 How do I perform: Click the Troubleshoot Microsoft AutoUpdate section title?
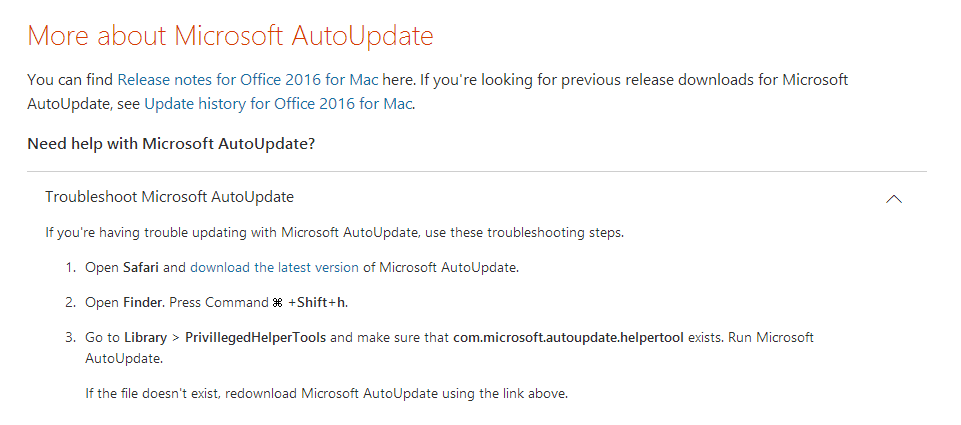click(169, 197)
